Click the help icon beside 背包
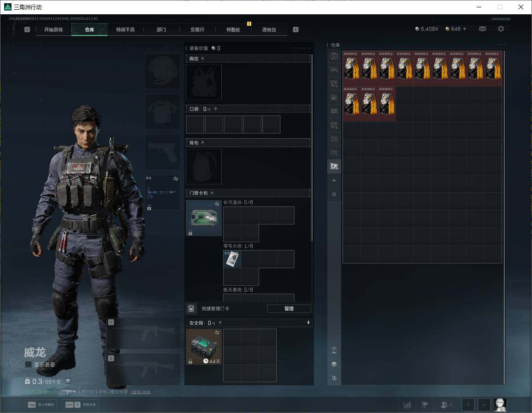Screen dimensions: 532x413 tap(202, 142)
